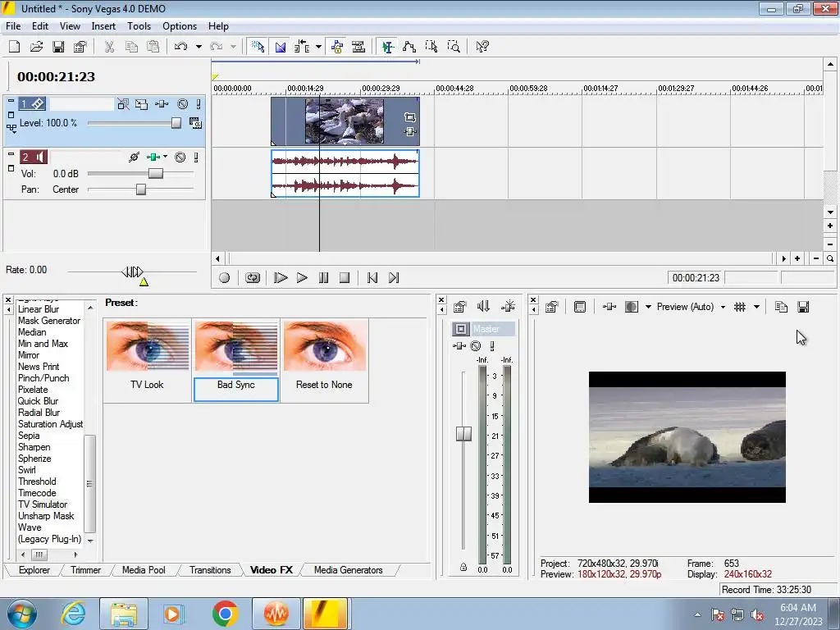Click Track Motion icon on video track 1
The width and height of the screenshot is (840, 630).
141,104
